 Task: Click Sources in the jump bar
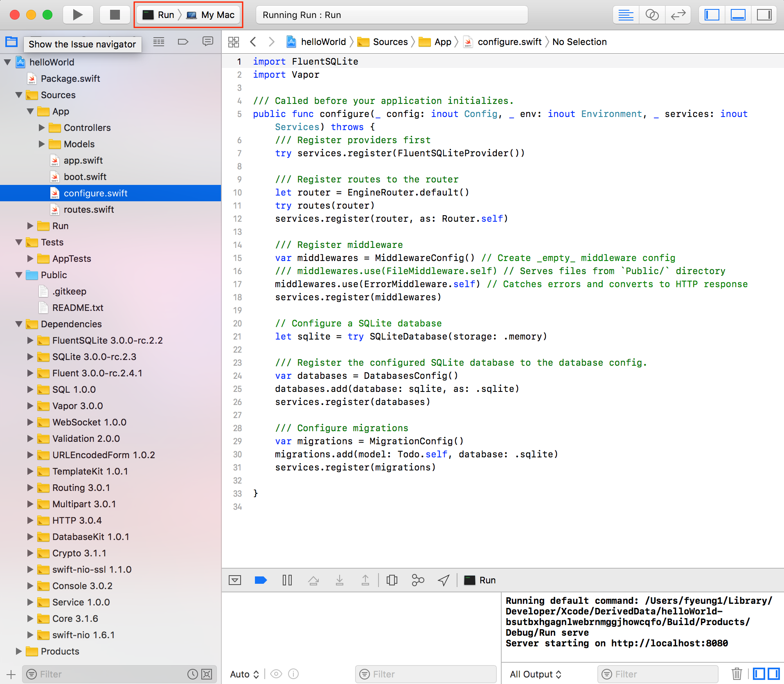(390, 42)
